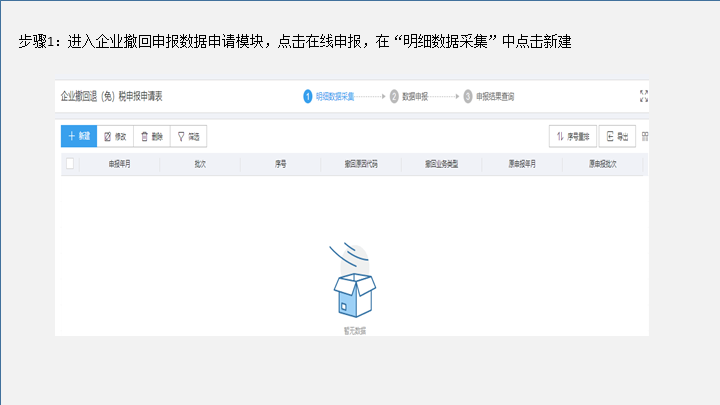Click the 撤回原因代码 column header
Viewport: 720px width, 405px height.
pos(361,164)
